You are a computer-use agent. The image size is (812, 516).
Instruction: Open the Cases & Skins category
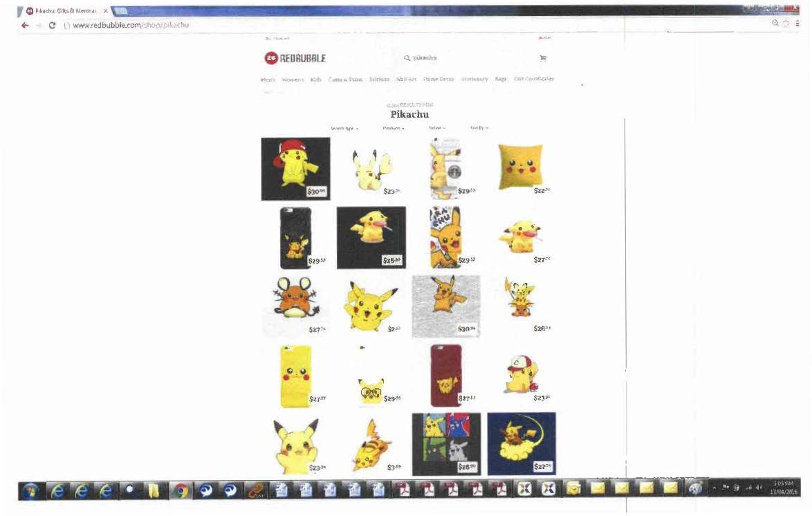[x=345, y=80]
